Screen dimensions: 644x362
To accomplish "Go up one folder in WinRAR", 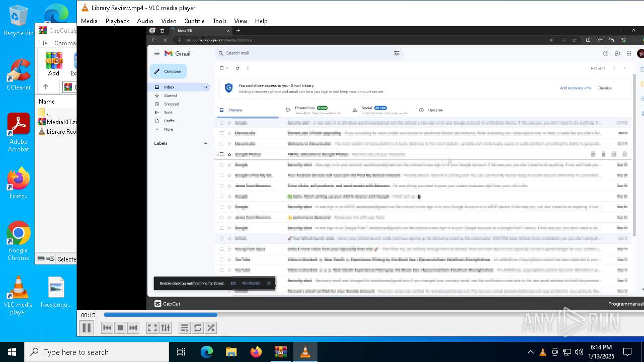I will [x=45, y=87].
